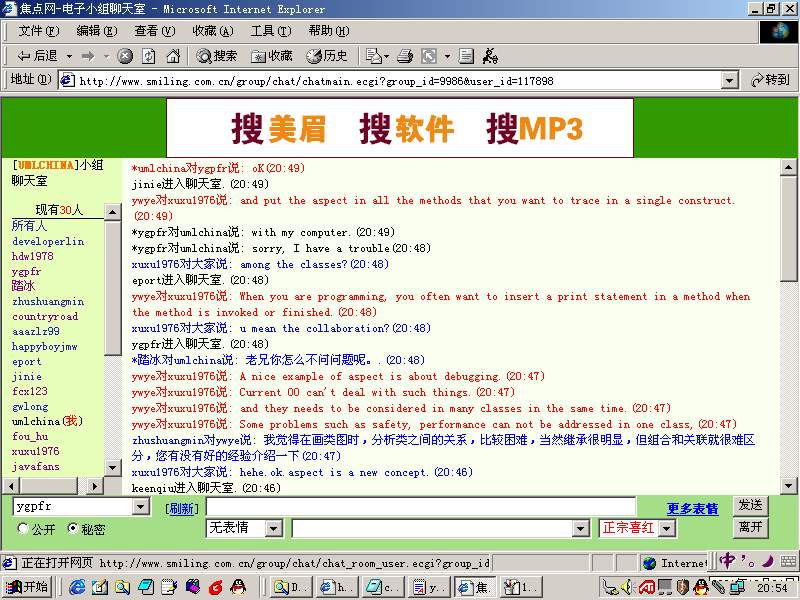Click the soft keyboard icon in the IME bar
The width and height of the screenshot is (800, 600).
[790, 562]
